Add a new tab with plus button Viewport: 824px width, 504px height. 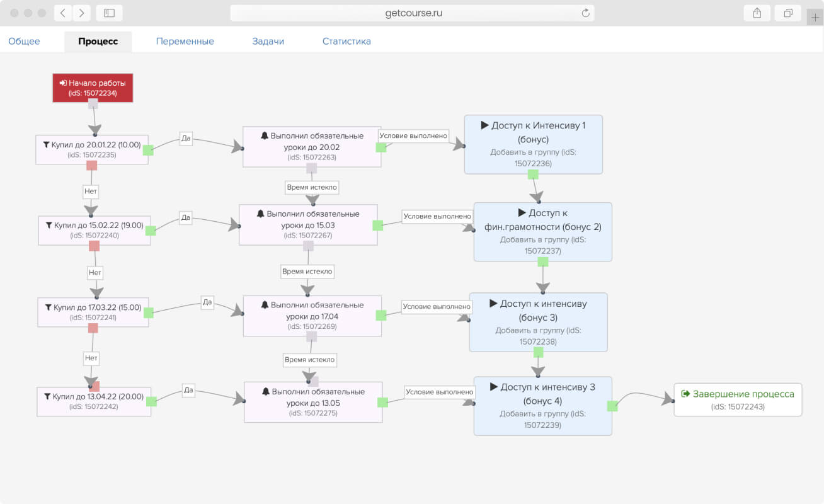point(815,18)
